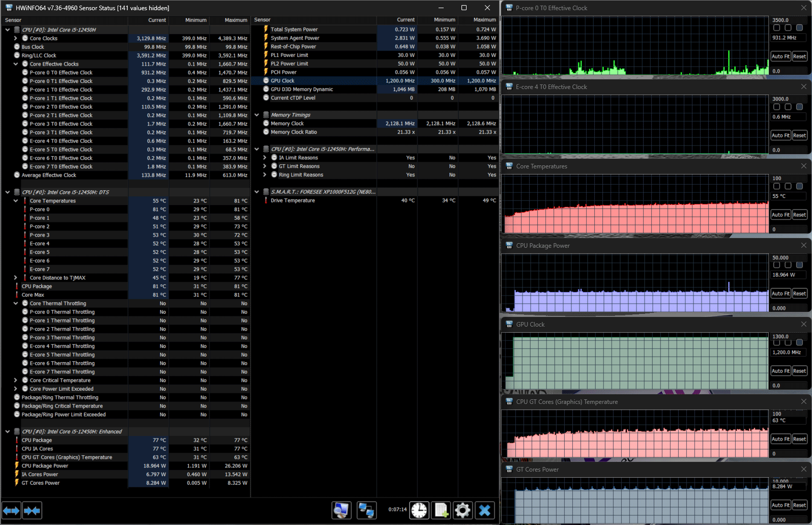The width and height of the screenshot is (812, 525).
Task: Close the CPU GT Cores (Graphics) Temperature graph
Action: point(804,401)
